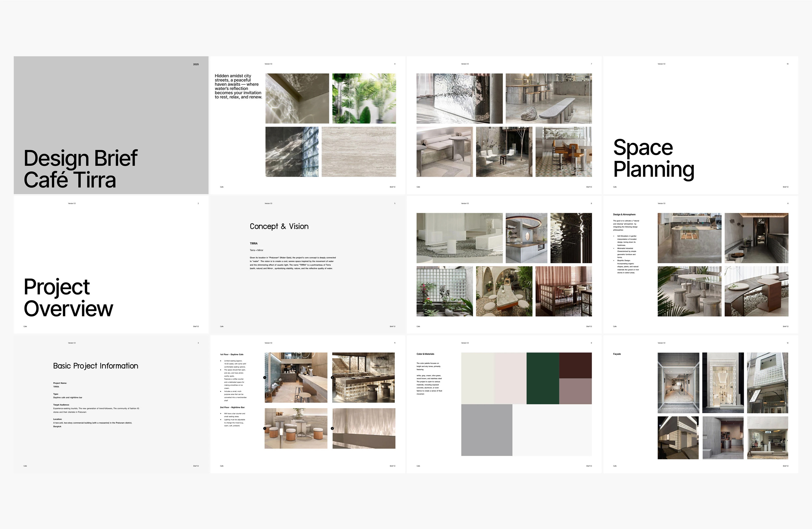Select the 'Design & Atmosphere' heading text

[624, 214]
